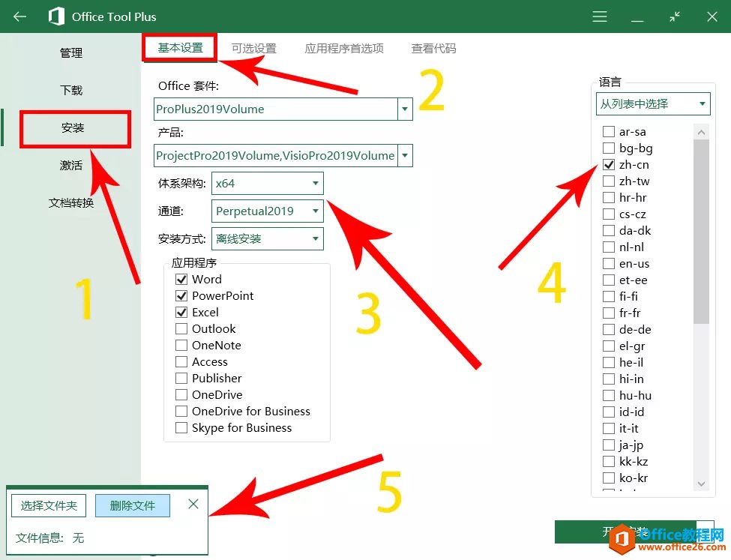Open the 通道 Perpetual2019 dropdown

[267, 211]
